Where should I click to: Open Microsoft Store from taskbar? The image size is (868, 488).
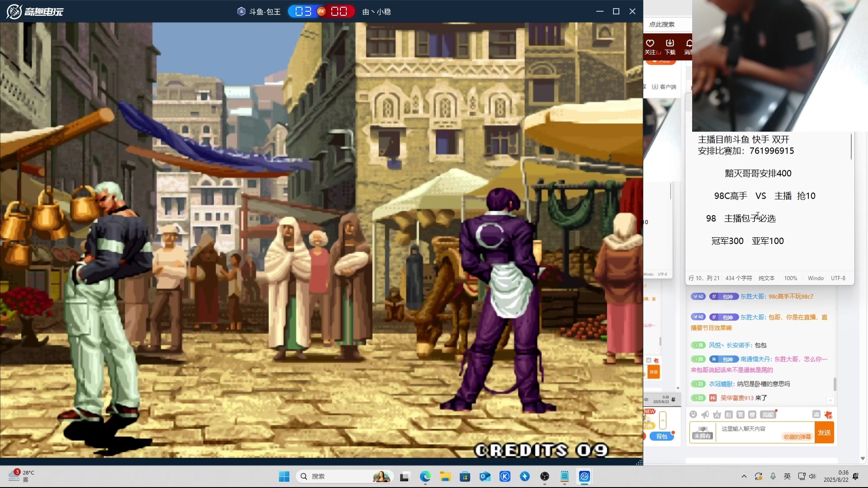(x=465, y=476)
